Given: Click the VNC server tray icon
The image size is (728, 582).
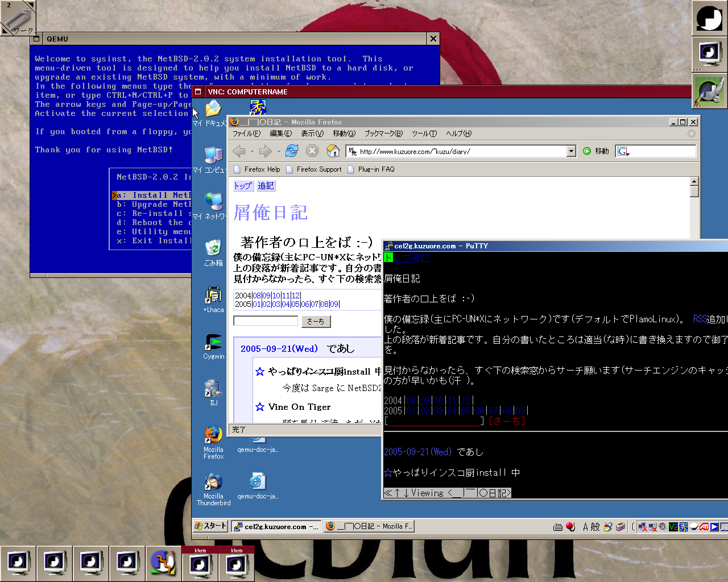Looking at the screenshot, I should pyautogui.click(x=673, y=527).
